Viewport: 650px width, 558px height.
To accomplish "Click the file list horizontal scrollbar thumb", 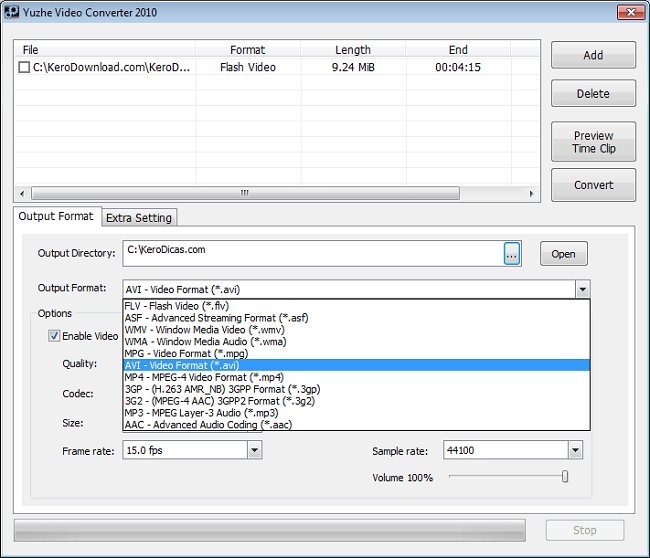I will pyautogui.click(x=245, y=193).
